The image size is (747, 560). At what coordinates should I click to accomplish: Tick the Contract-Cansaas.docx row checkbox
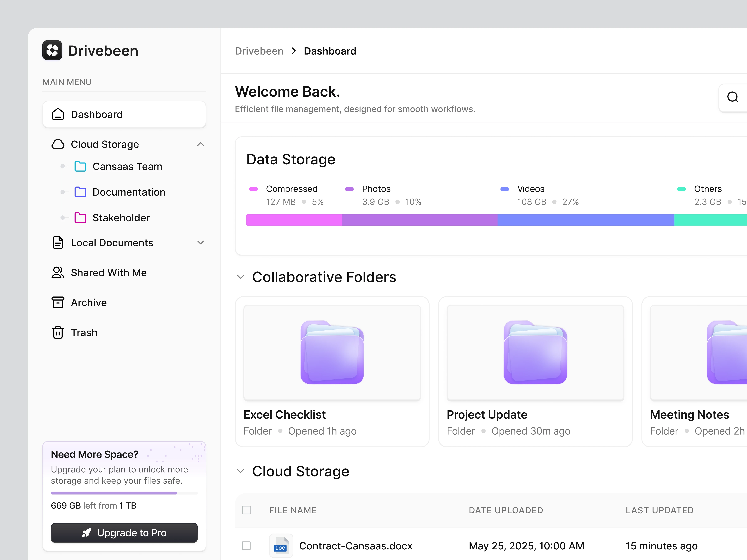(x=246, y=546)
